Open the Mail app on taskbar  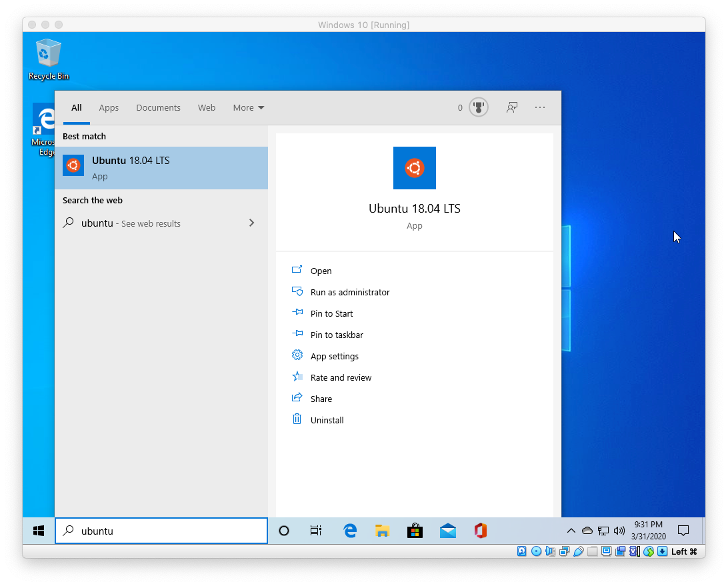click(x=447, y=531)
